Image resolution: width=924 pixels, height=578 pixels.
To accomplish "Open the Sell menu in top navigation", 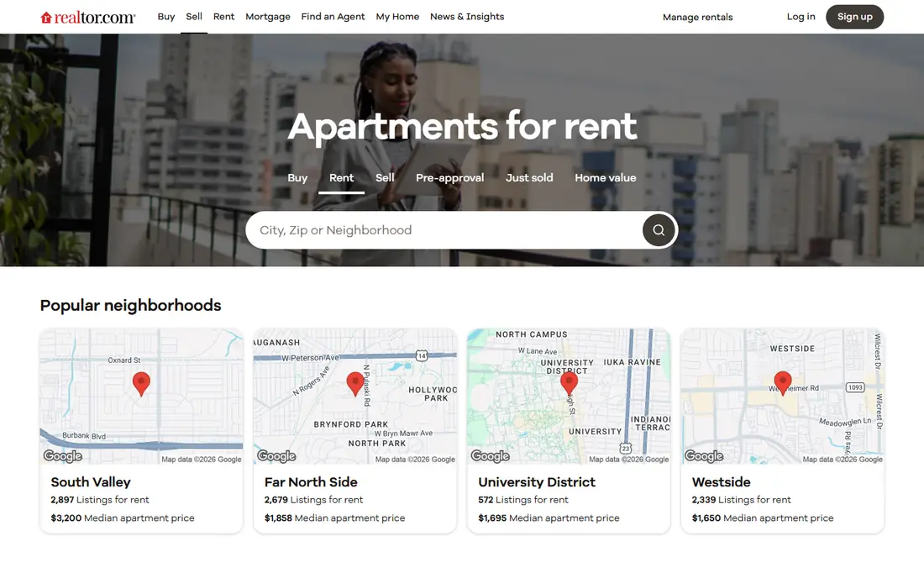I will pos(194,17).
